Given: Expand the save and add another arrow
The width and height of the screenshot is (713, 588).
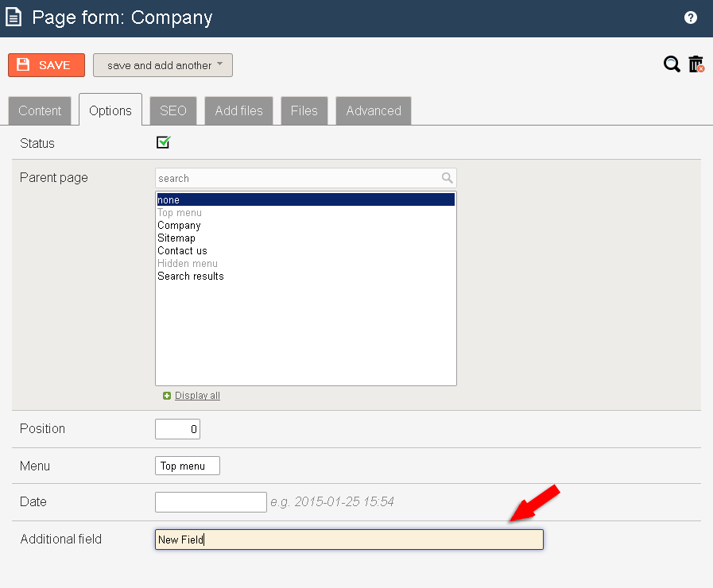Looking at the screenshot, I should tap(219, 64).
